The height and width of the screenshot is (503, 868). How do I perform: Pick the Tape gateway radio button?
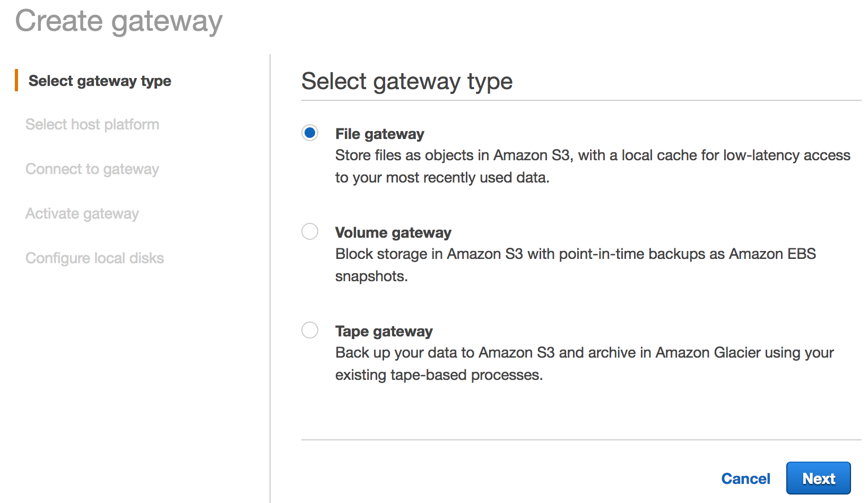point(310,330)
